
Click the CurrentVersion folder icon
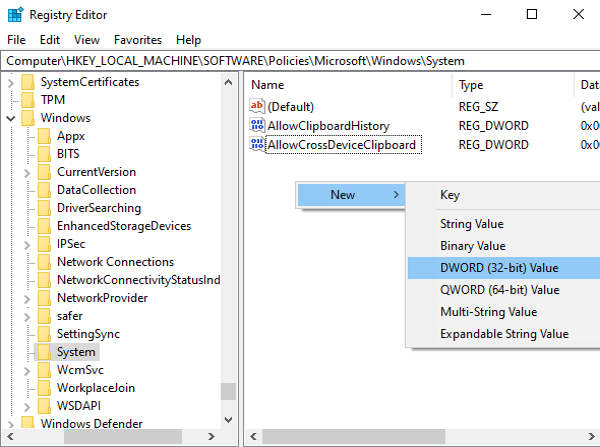tap(44, 171)
